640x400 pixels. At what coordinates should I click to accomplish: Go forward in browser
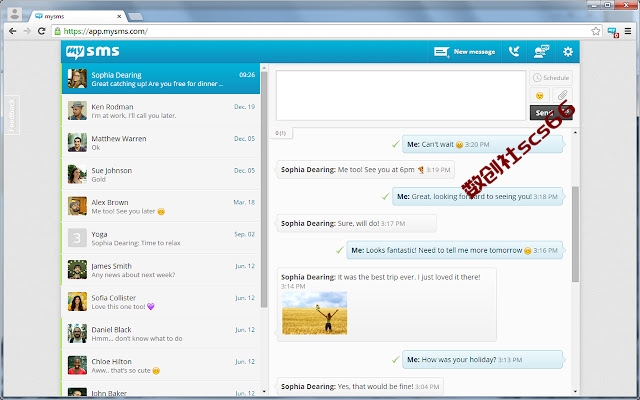pyautogui.click(x=27, y=31)
